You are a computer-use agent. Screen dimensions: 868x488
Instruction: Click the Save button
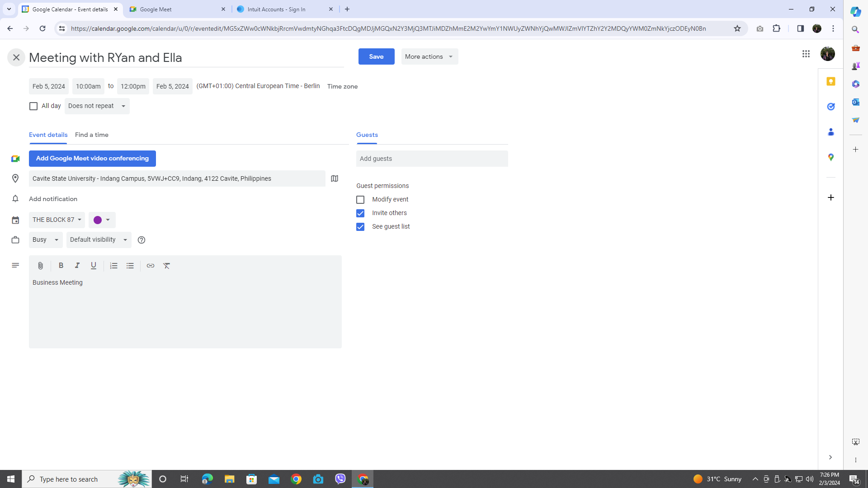pyautogui.click(x=376, y=56)
